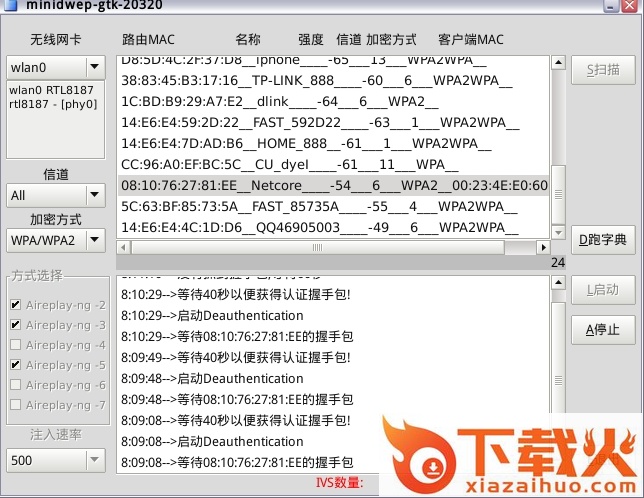Select the TP-LINK_888 network row
The width and height of the screenshot is (644, 498).
pyautogui.click(x=333, y=80)
